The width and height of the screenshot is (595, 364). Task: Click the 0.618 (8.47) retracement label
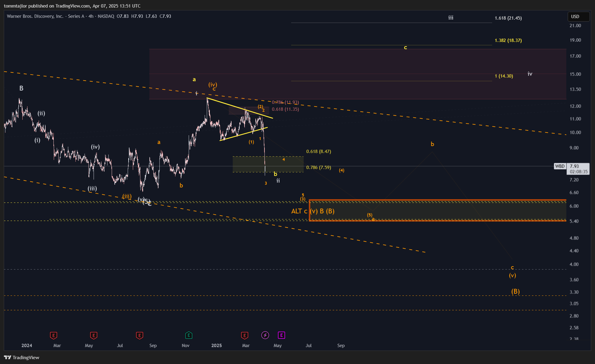tap(318, 152)
